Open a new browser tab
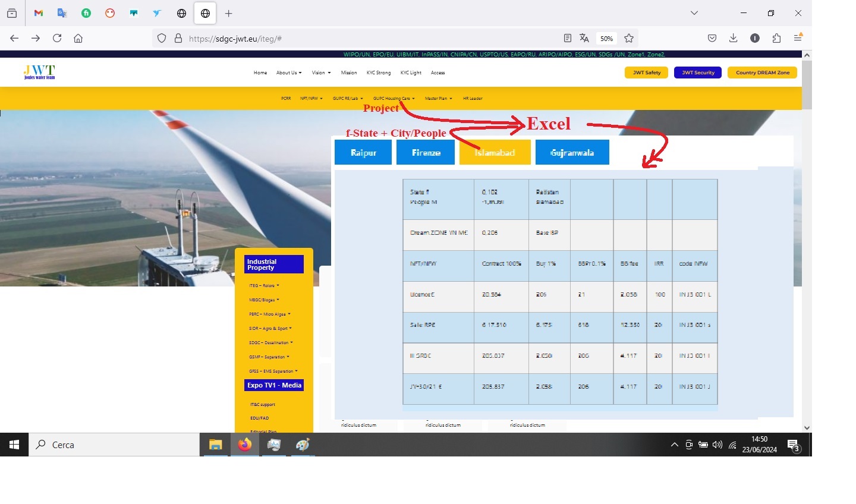Image resolution: width=856 pixels, height=504 pixels. point(229,13)
